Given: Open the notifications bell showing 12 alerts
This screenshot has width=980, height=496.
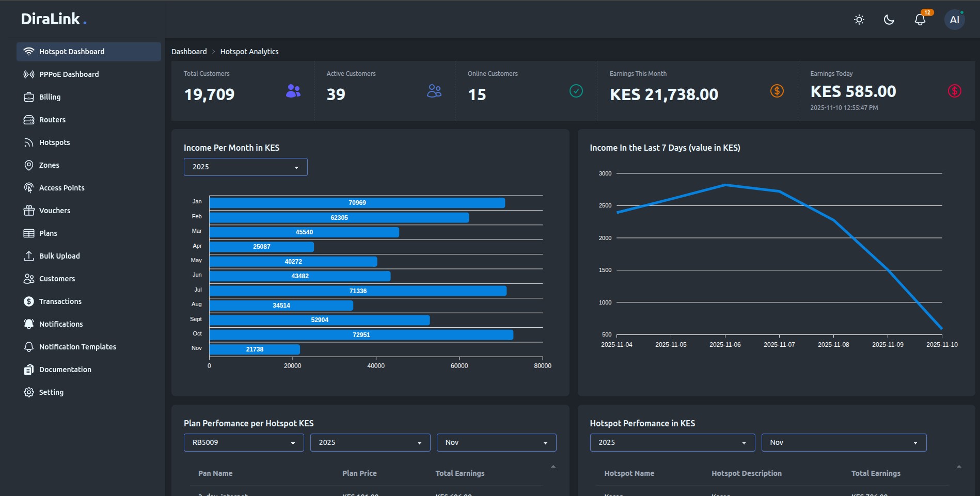Looking at the screenshot, I should tap(920, 20).
